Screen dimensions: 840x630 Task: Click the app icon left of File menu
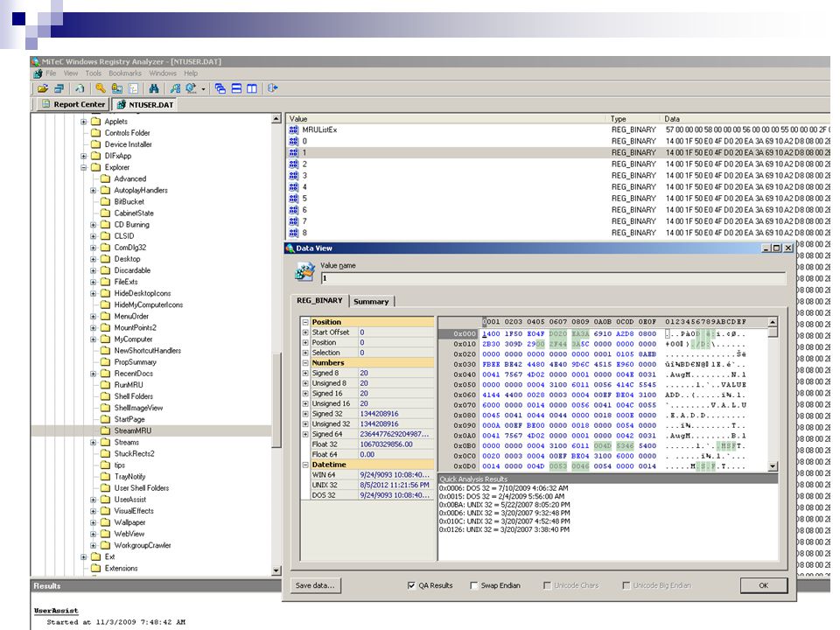pos(38,73)
